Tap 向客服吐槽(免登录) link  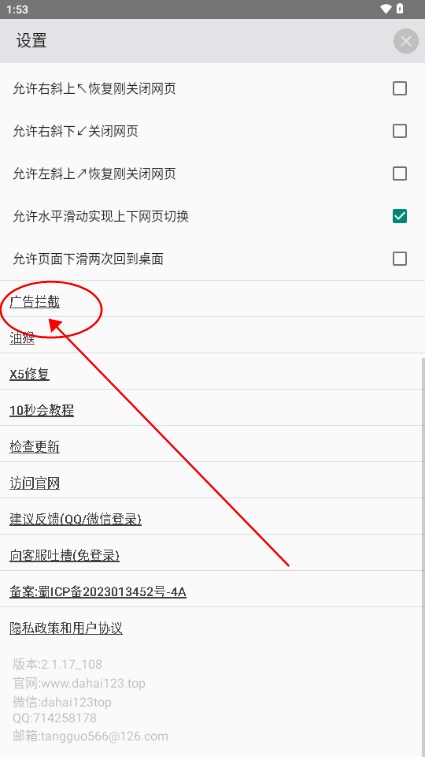click(64, 555)
